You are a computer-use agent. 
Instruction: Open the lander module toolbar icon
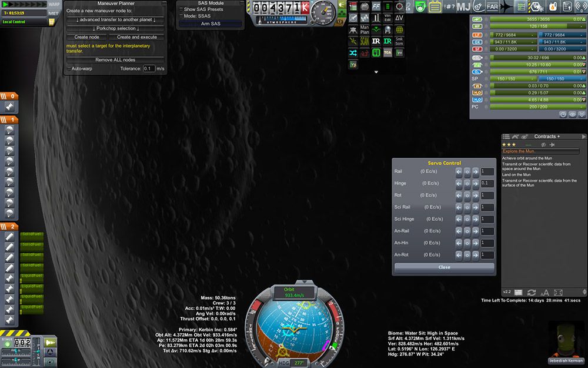tap(353, 29)
